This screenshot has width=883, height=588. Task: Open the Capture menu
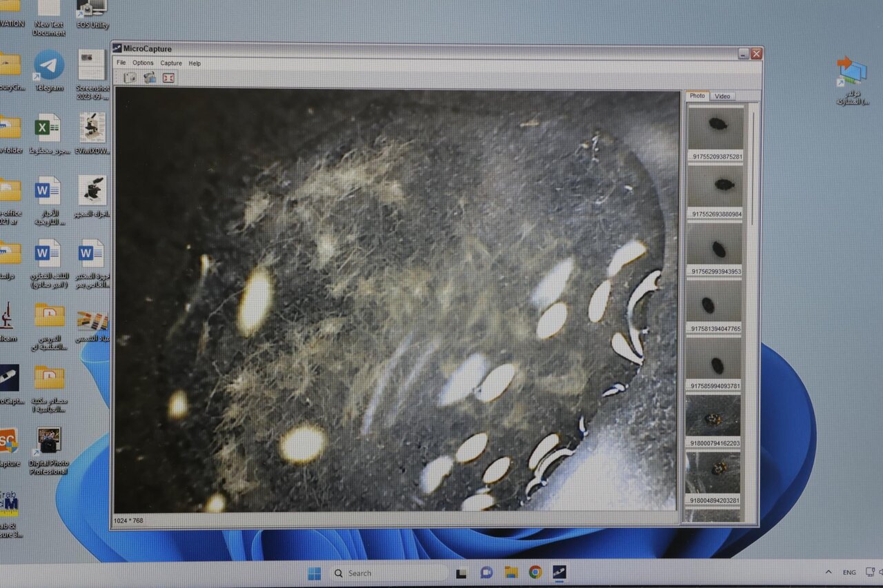click(x=171, y=63)
